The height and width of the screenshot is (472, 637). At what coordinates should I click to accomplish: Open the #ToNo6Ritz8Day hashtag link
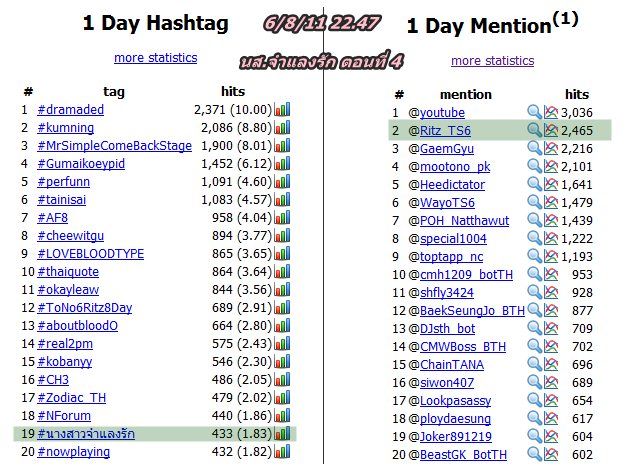click(84, 307)
